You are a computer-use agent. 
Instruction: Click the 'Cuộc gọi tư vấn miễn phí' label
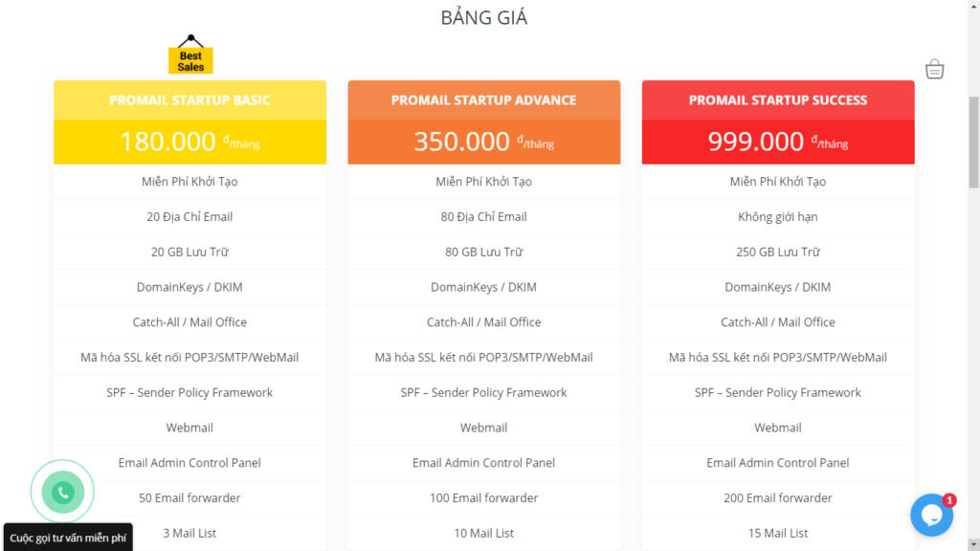click(68, 538)
